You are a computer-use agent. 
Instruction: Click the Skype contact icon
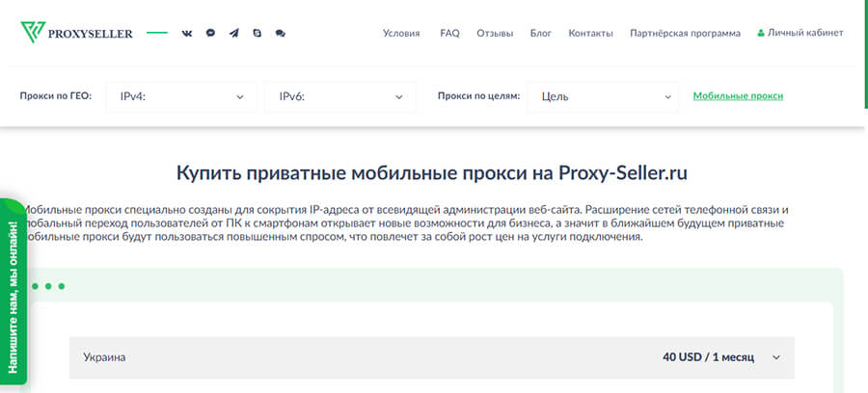pyautogui.click(x=257, y=33)
